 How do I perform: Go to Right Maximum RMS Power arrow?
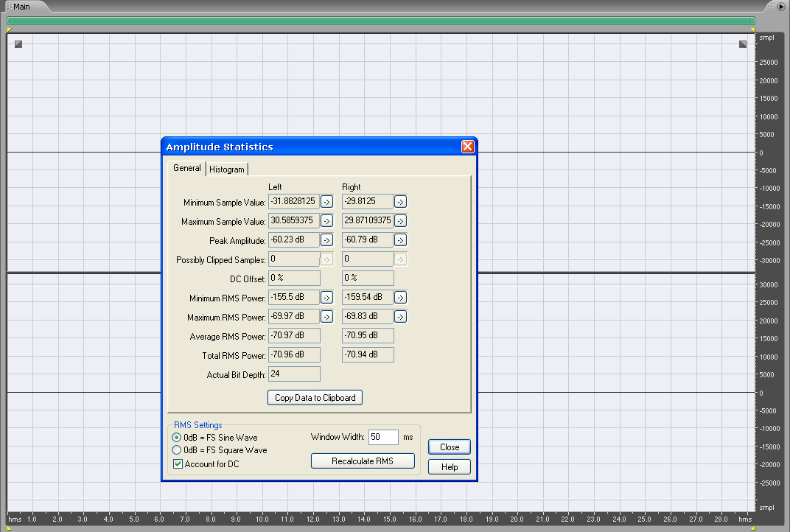(x=400, y=317)
